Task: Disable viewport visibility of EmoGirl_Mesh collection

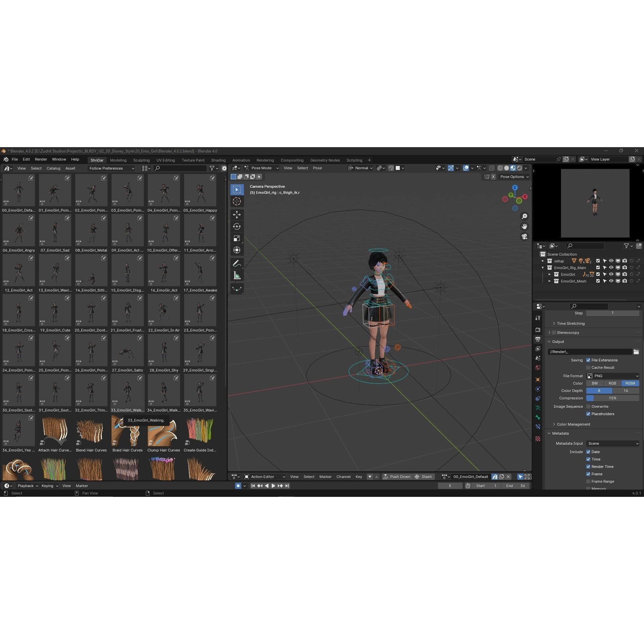Action: point(611,281)
